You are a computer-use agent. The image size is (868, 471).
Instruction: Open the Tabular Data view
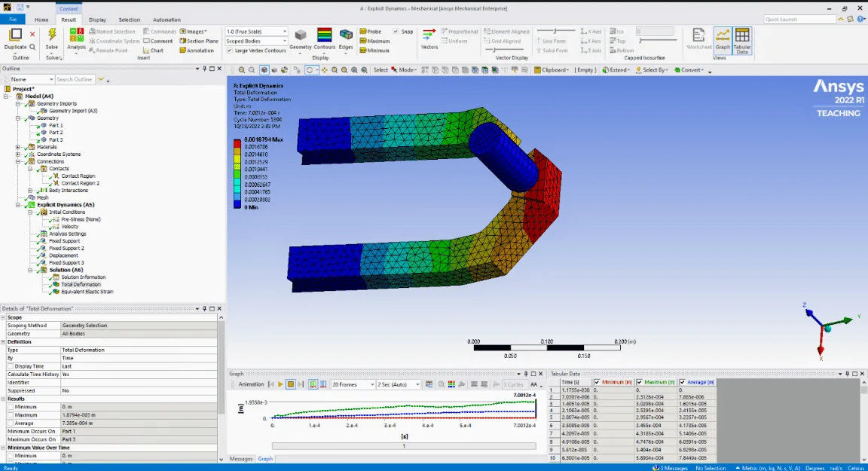tap(741, 40)
